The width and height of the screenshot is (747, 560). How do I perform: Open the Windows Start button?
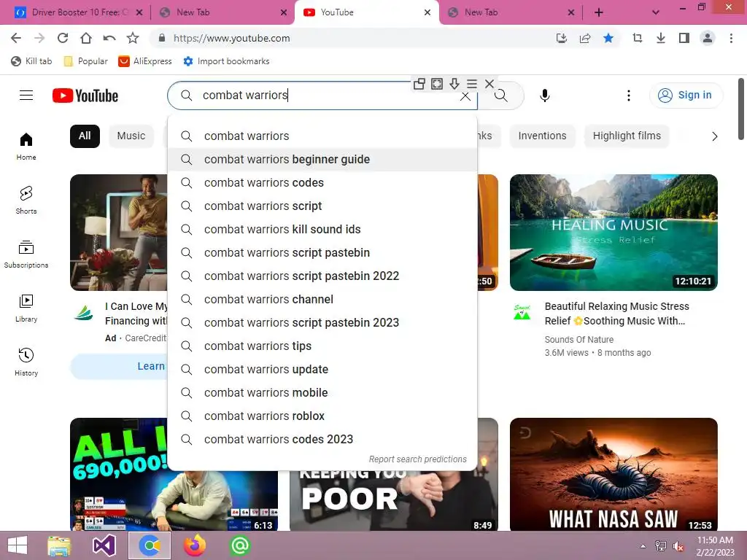tap(18, 545)
